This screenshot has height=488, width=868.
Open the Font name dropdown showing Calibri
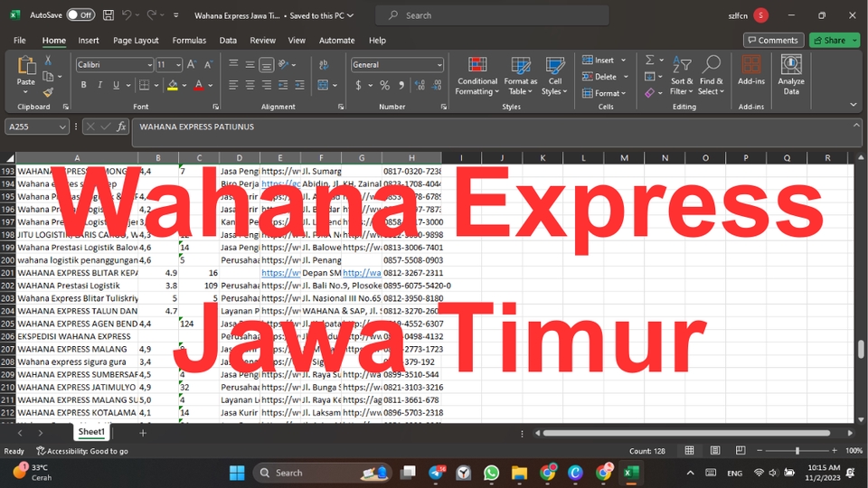[x=114, y=65]
